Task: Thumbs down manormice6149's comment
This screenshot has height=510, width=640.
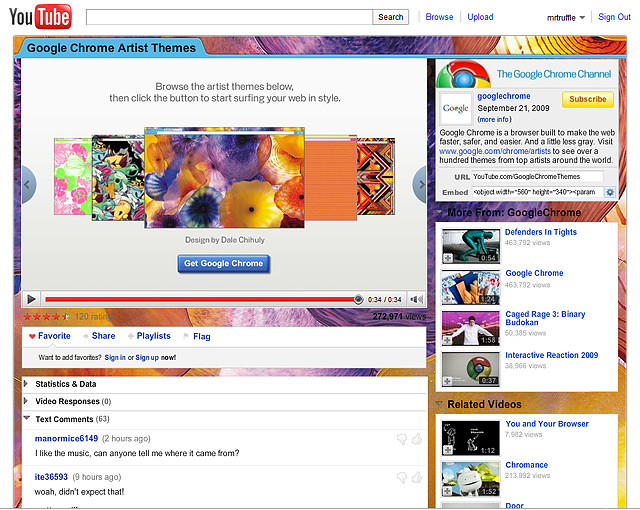Action: [402, 439]
